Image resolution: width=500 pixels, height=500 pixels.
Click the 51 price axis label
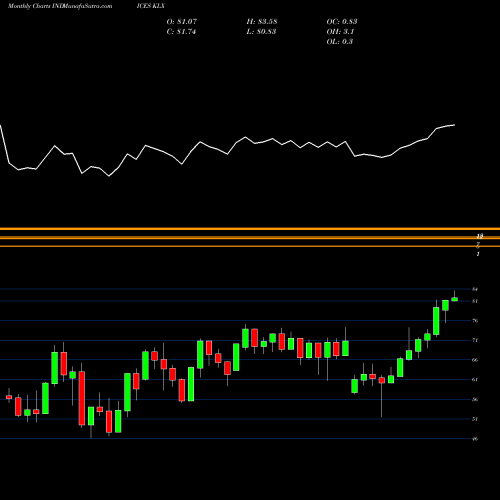(475, 419)
